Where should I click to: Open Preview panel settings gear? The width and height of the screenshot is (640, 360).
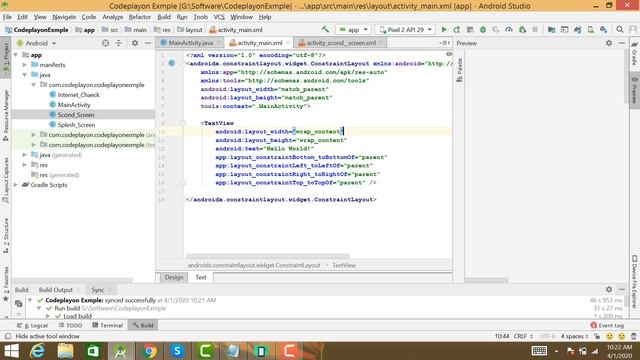point(609,43)
